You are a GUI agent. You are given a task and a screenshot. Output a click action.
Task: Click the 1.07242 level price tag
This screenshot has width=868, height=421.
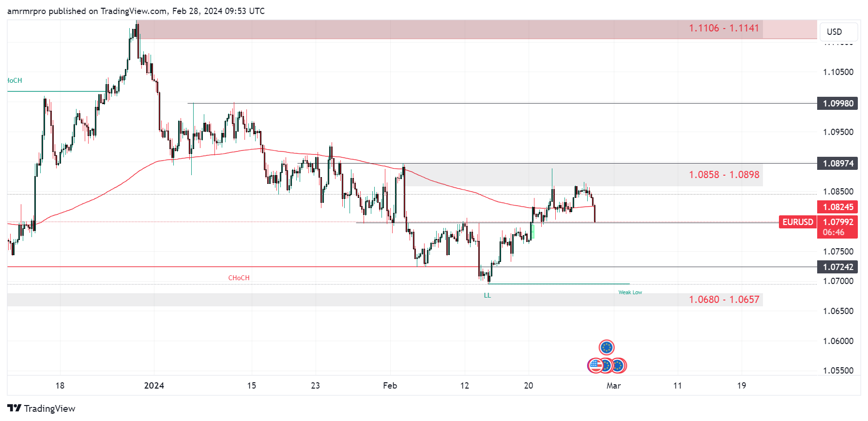(x=838, y=267)
